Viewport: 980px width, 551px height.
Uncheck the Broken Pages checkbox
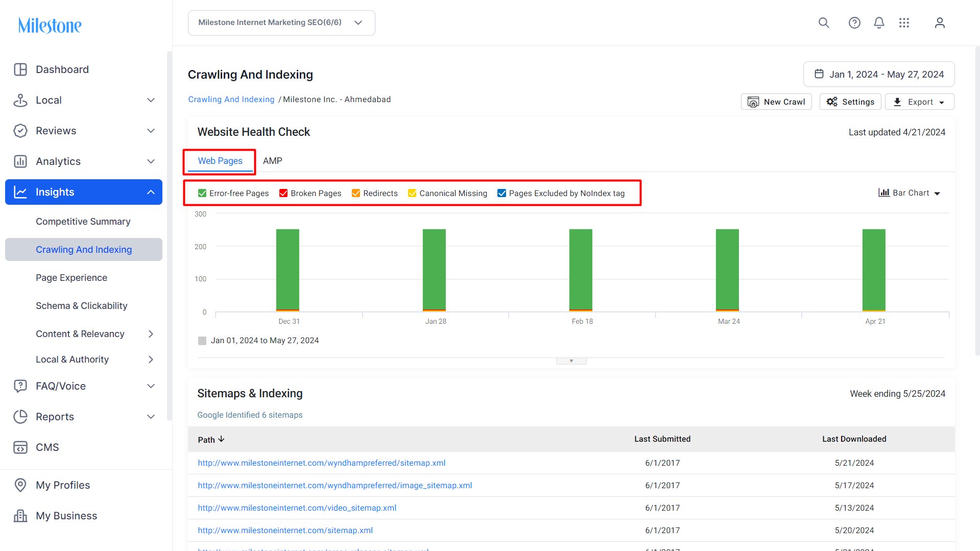pos(283,193)
